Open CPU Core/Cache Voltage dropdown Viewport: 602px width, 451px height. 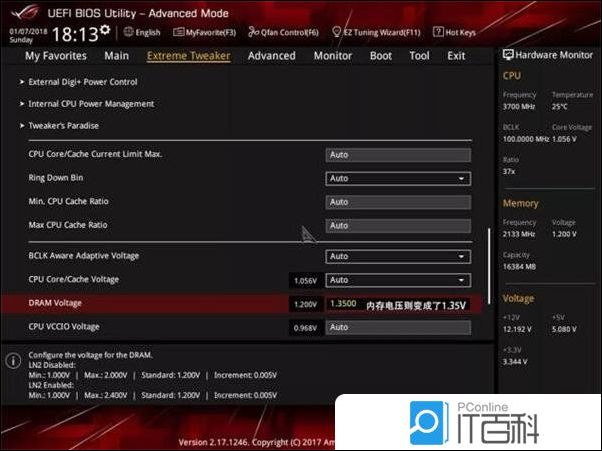pos(398,280)
